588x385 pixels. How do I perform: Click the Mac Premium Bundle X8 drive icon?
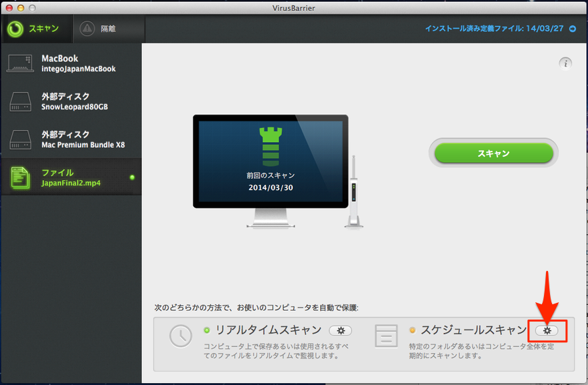point(20,139)
